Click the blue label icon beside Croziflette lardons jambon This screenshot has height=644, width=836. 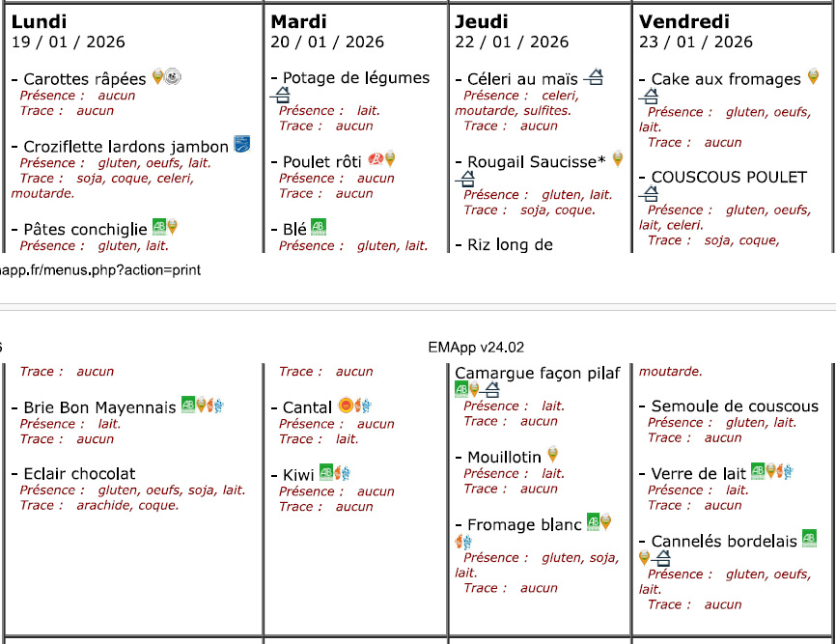[x=241, y=146]
